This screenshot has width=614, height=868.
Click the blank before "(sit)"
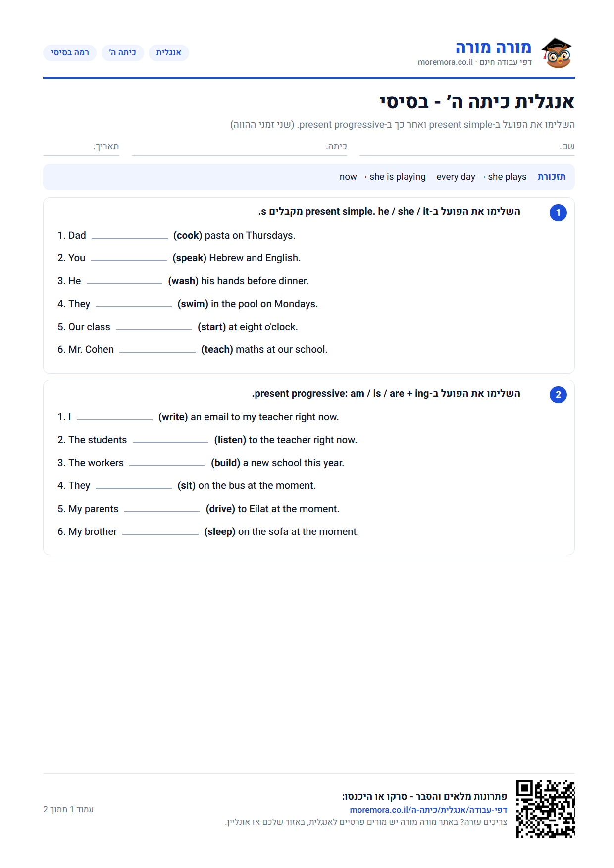click(x=134, y=486)
